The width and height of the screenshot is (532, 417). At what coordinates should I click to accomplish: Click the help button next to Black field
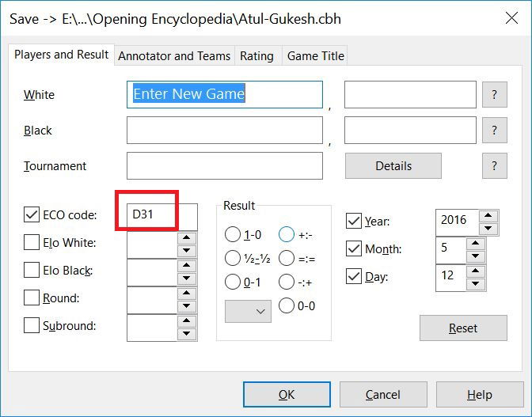494,131
